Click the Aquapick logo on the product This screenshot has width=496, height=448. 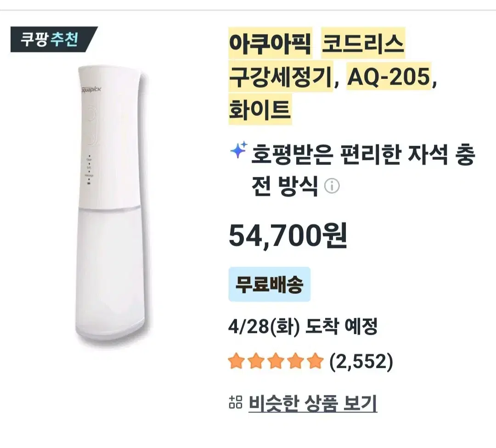coord(90,90)
